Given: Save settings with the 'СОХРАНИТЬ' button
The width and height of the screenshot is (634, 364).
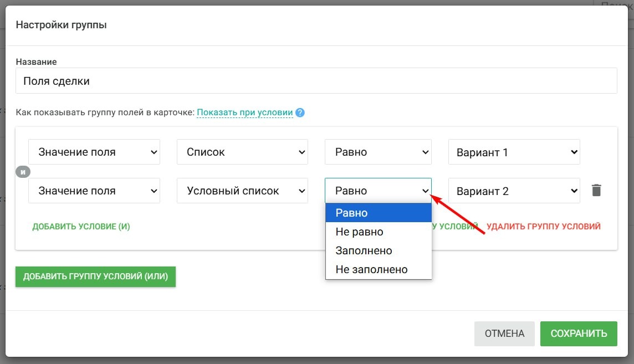Looking at the screenshot, I should click(579, 334).
